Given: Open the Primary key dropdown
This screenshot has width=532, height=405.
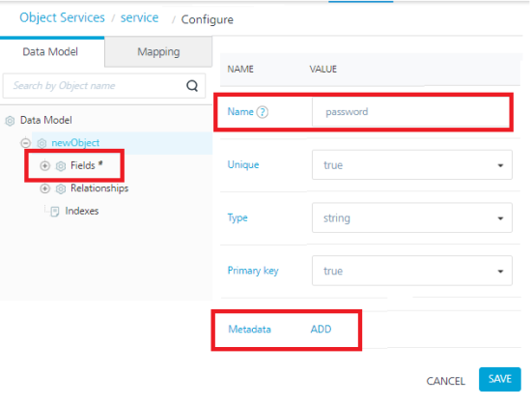Looking at the screenshot, I should [x=412, y=271].
